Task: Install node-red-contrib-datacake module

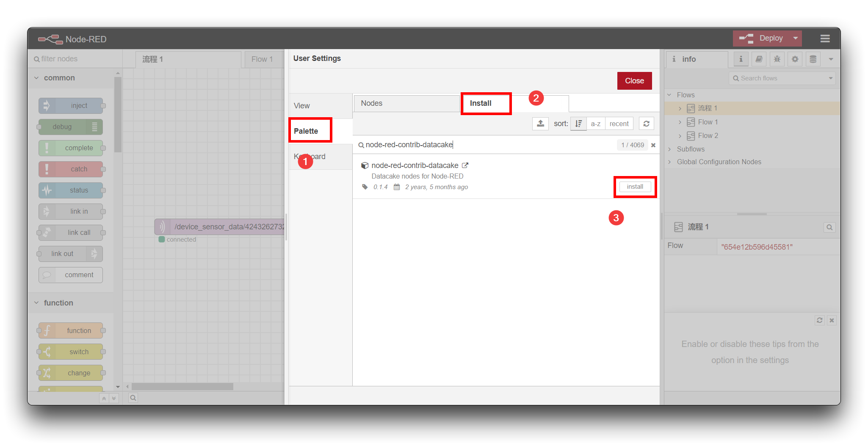Action: tap(635, 187)
